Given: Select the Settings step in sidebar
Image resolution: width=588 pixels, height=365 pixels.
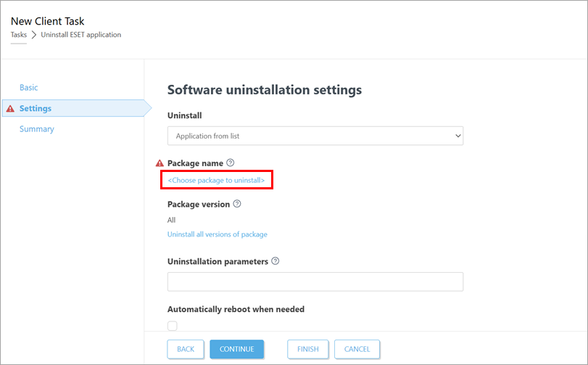Looking at the screenshot, I should [x=36, y=109].
